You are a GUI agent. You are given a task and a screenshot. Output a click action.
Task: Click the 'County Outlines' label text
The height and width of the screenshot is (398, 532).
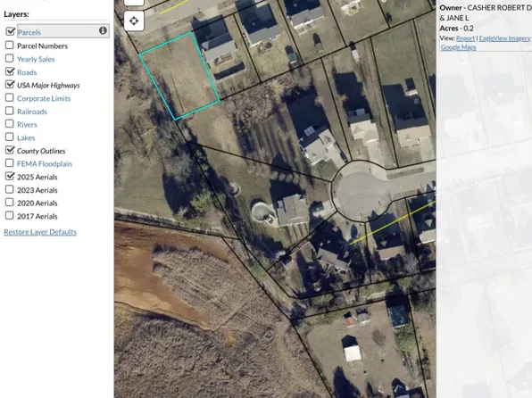click(x=41, y=151)
